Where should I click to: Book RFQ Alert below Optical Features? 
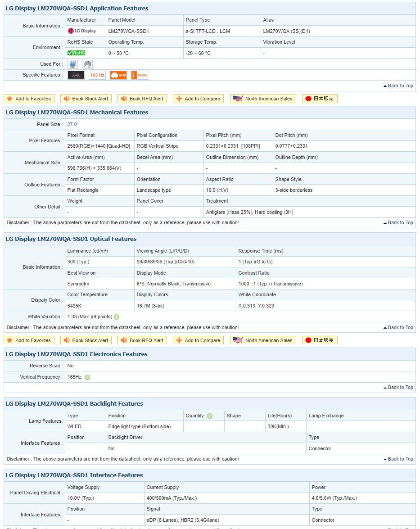coord(142,340)
